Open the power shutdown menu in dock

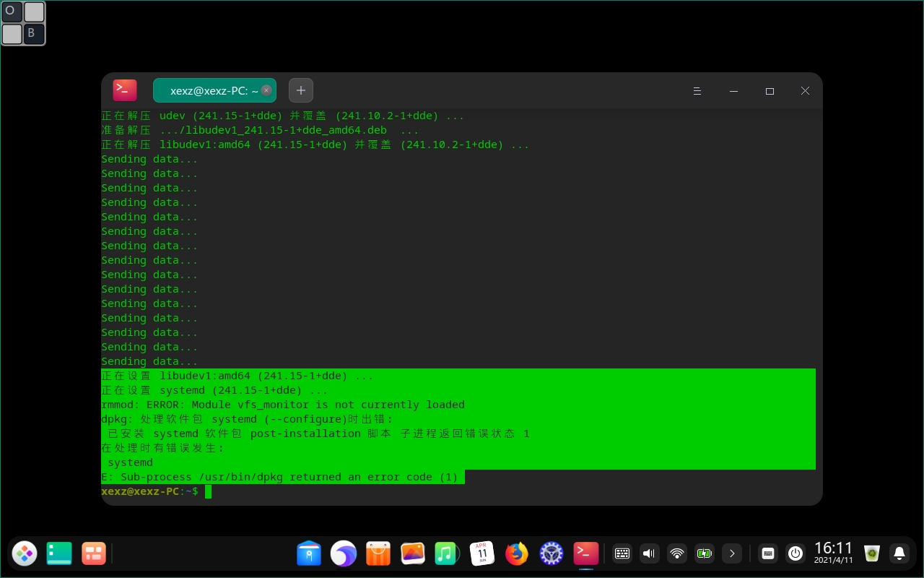click(x=796, y=553)
